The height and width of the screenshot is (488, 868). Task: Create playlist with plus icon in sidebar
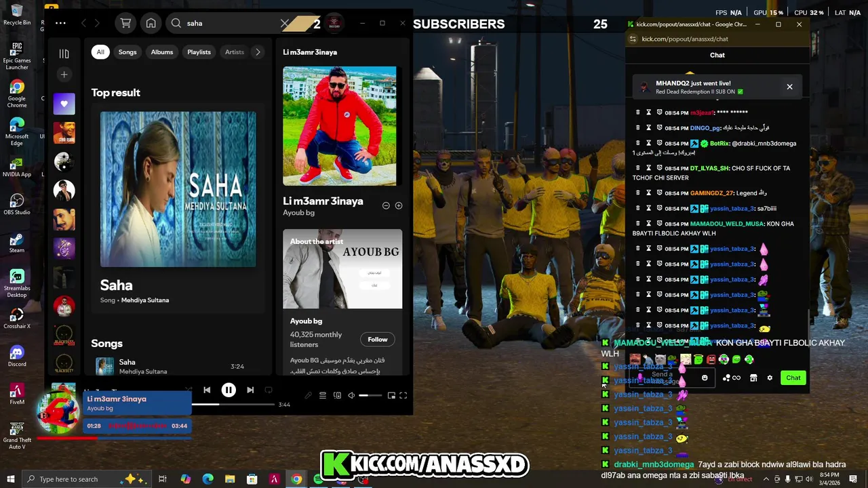tap(64, 75)
